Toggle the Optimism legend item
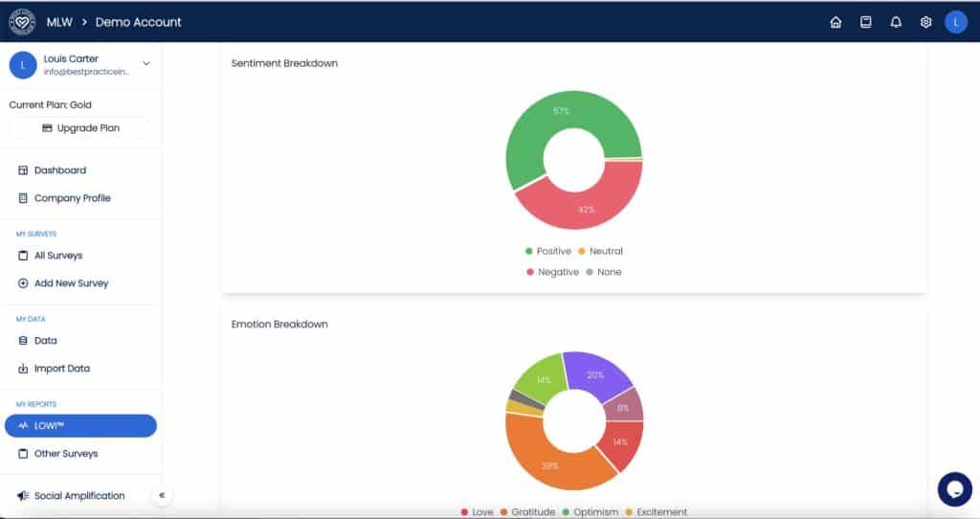The width and height of the screenshot is (980, 519). click(590, 512)
